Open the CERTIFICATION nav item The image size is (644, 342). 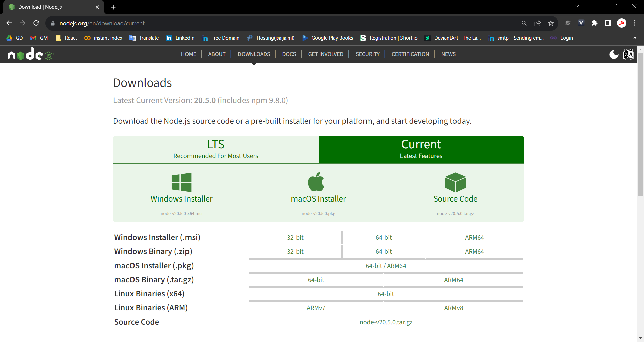[410, 54]
